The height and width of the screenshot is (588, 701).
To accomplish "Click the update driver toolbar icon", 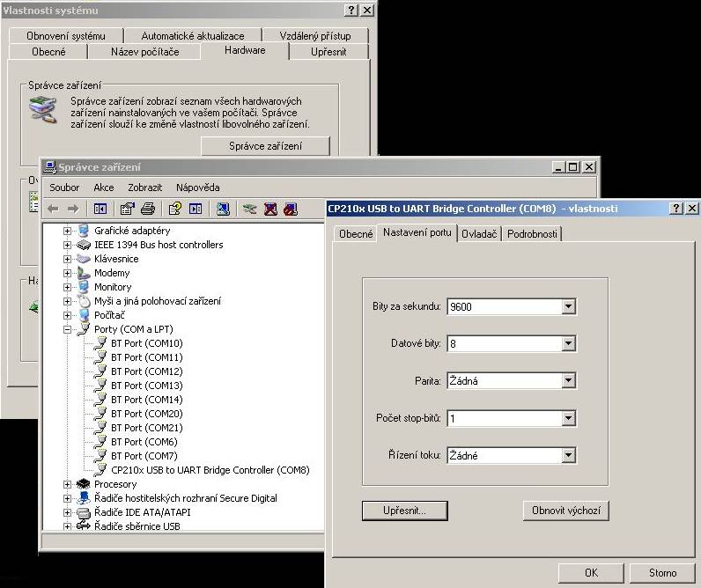I will (x=250, y=209).
